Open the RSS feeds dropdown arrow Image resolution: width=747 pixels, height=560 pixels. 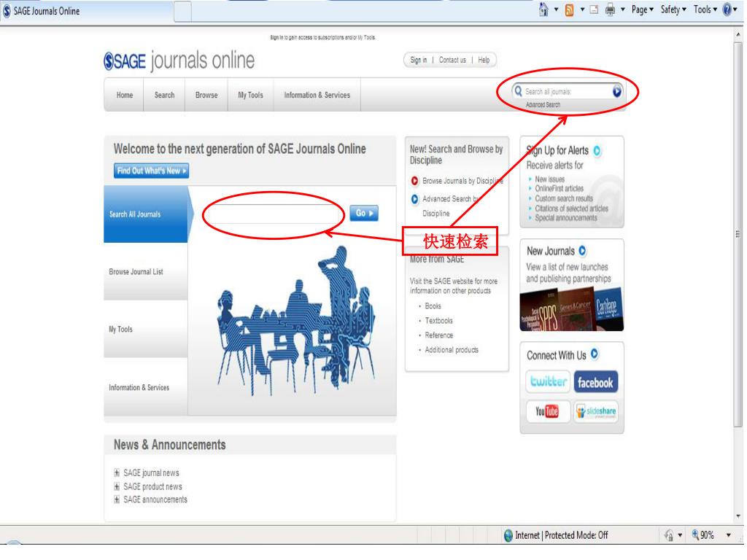coord(581,9)
